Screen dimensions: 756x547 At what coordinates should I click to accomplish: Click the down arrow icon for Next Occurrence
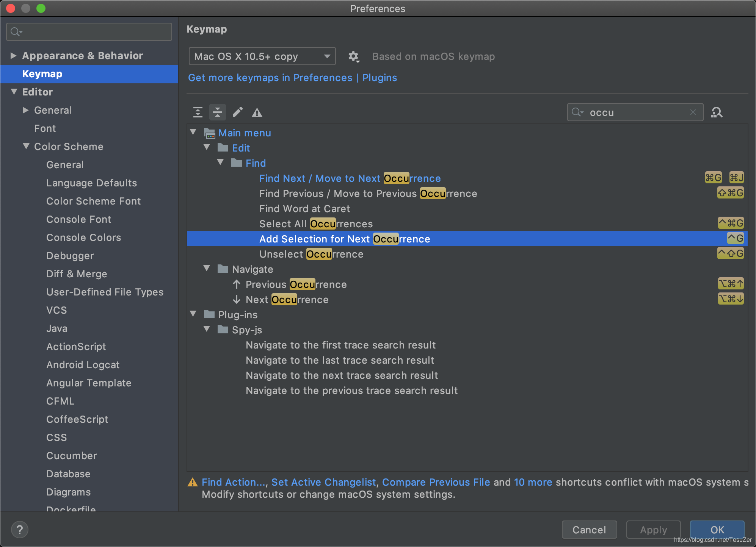(x=237, y=299)
